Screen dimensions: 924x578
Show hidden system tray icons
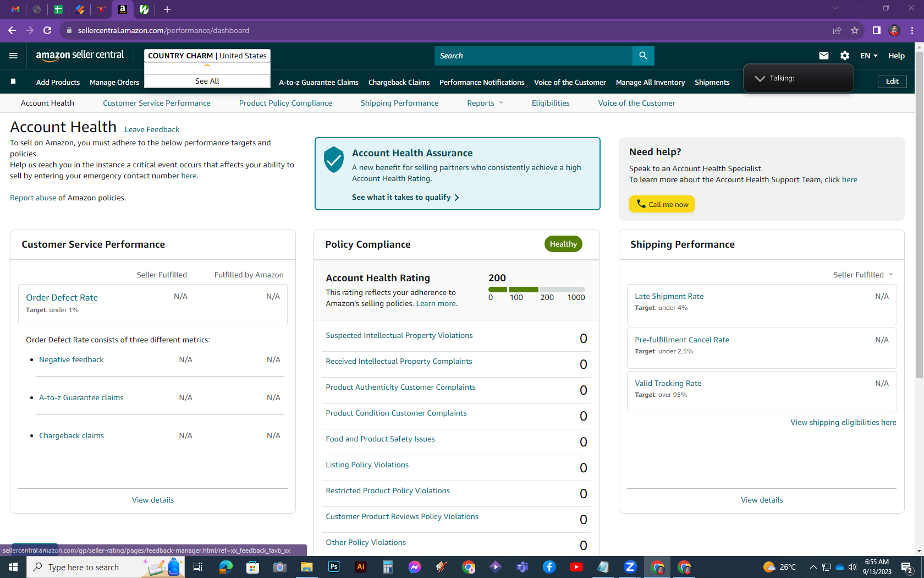tap(813, 567)
